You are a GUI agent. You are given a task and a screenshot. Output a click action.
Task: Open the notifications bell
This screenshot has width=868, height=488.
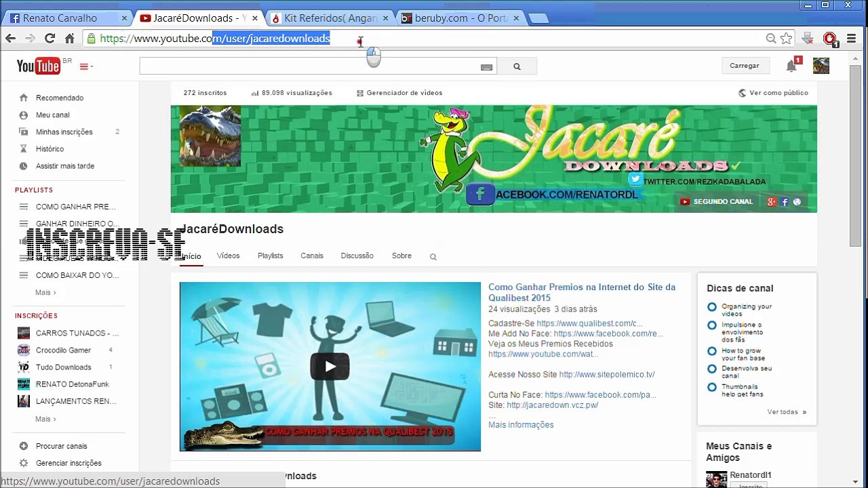pyautogui.click(x=791, y=66)
